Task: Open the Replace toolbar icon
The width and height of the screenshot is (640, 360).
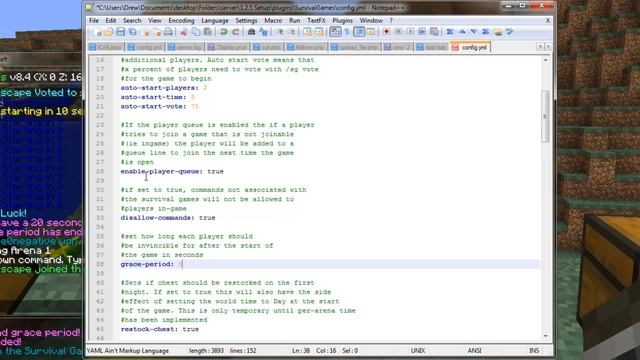Action: [x=263, y=32]
